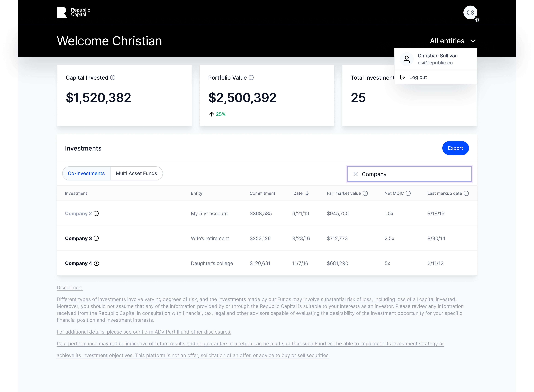534x392 pixels.
Task: Click Portfolio Value info icon
Action: pos(251,78)
